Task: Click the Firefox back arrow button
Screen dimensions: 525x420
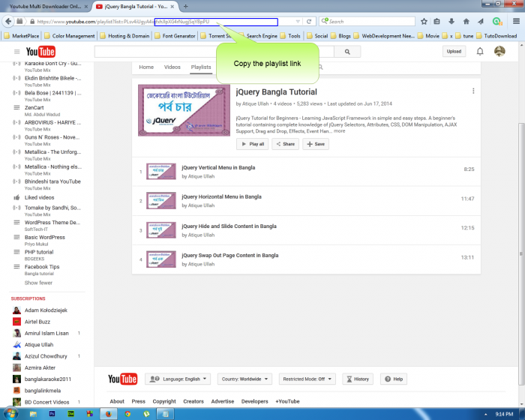Action: [8, 22]
